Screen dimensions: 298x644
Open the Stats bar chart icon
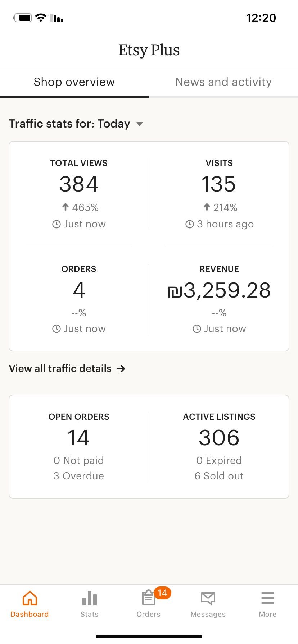[89, 598]
